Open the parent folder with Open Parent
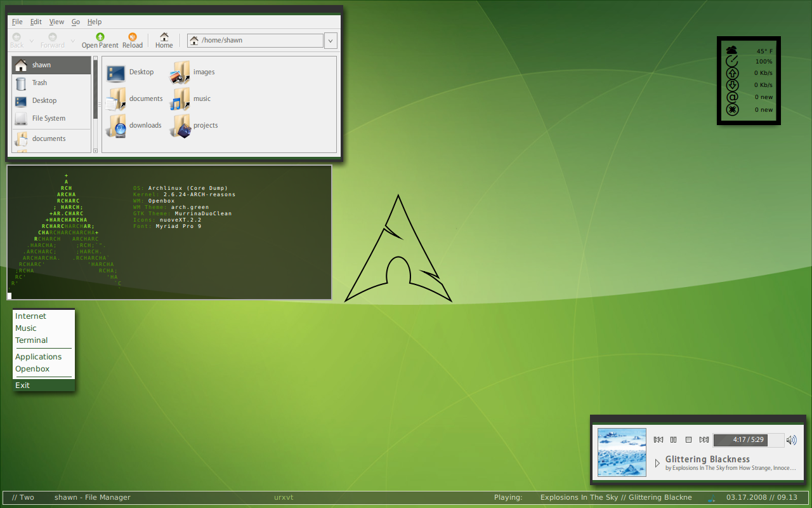Screen dimensions: 812x508 pos(100,41)
